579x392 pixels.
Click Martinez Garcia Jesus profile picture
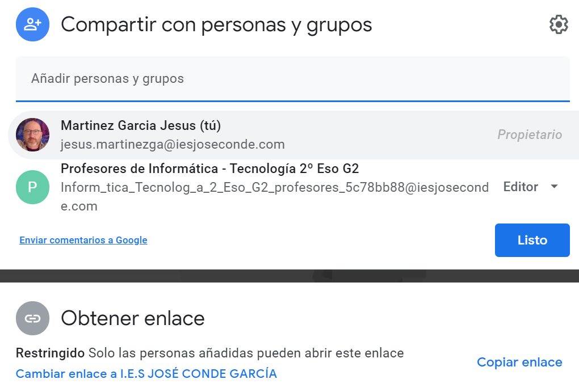click(32, 134)
